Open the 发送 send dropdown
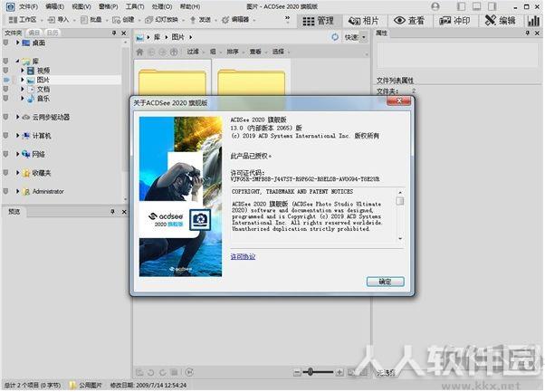Screen dimensions: 545x392 point(203,20)
